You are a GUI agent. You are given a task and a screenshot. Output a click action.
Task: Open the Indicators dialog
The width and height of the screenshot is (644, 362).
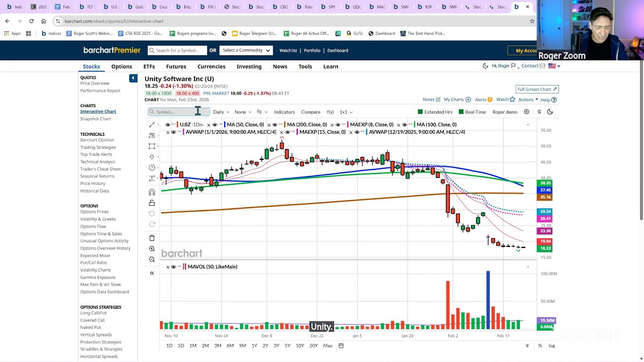pos(284,112)
